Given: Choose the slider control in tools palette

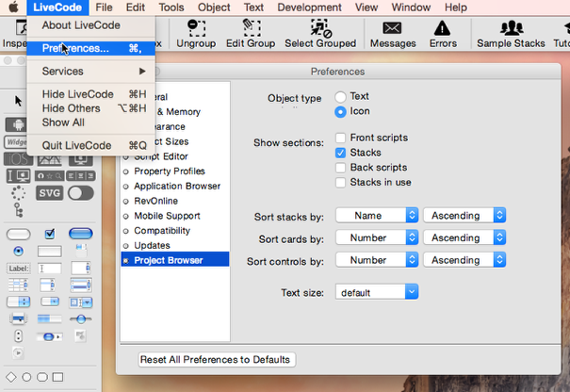Looking at the screenshot, I should 81,318.
